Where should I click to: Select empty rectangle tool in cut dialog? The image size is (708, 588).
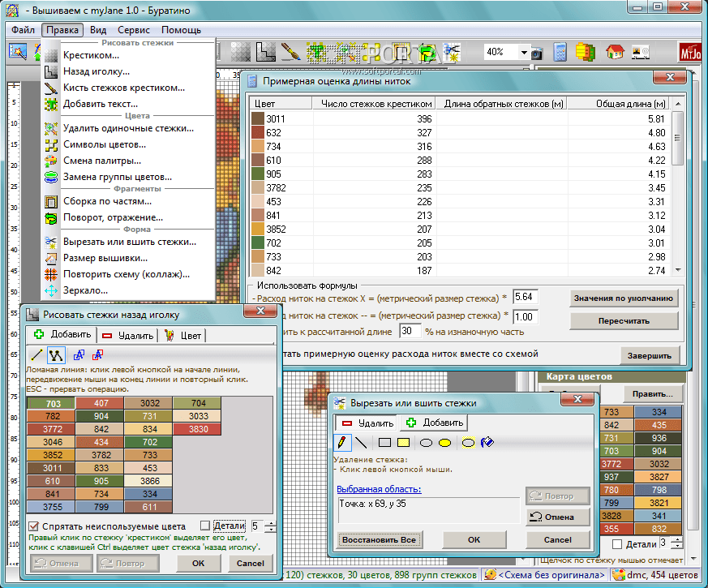[x=384, y=443]
